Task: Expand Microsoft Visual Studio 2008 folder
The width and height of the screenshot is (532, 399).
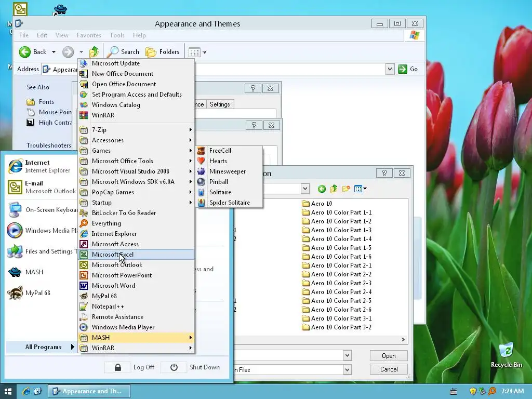Action: point(136,171)
